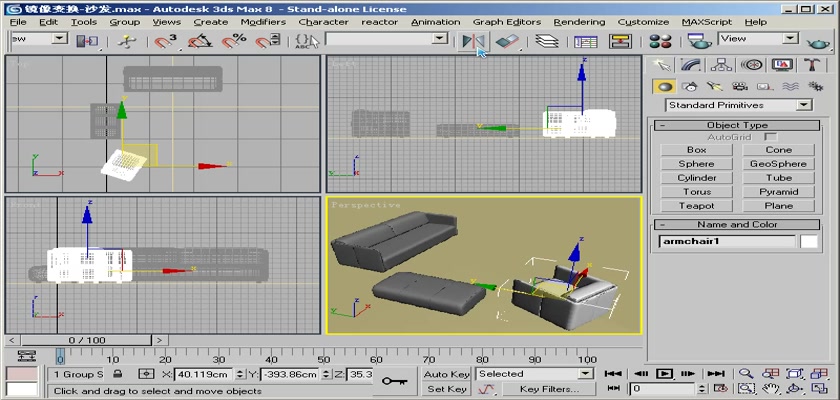Open the Rendering menu
The height and width of the screenshot is (400, 840).
click(x=579, y=21)
